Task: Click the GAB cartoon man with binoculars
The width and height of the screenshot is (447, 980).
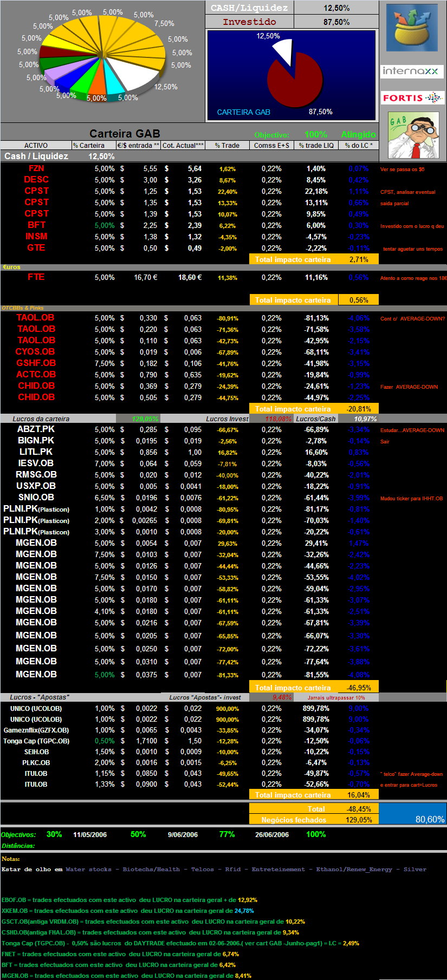Action: click(x=413, y=135)
